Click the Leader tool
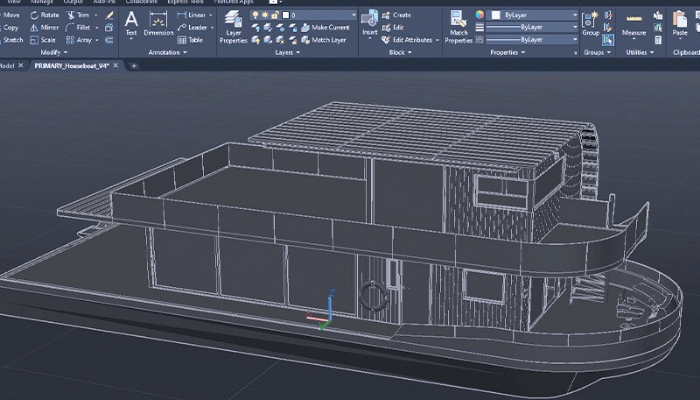The image size is (700, 400). point(192,27)
